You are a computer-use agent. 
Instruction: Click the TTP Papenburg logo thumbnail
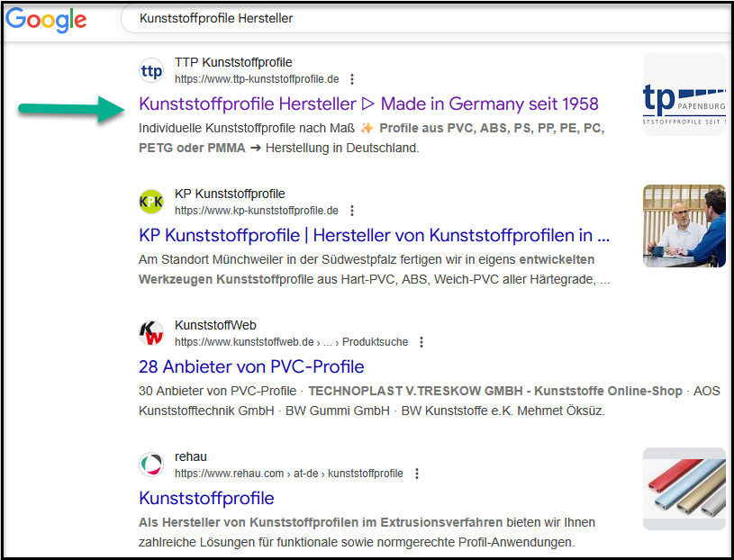[x=684, y=95]
